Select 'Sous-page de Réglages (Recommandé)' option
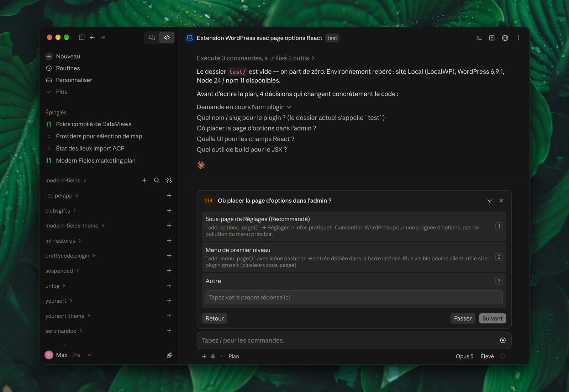The height and width of the screenshot is (392, 569). (x=354, y=226)
